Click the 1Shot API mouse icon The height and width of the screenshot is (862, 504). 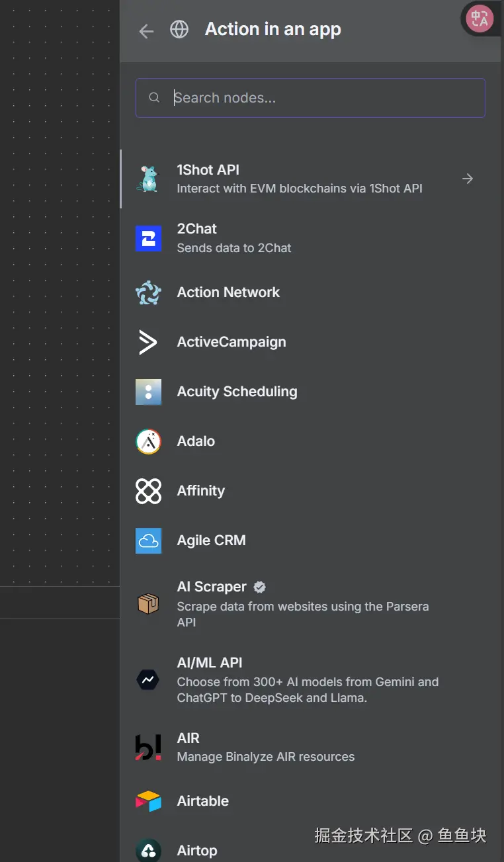[148, 179]
